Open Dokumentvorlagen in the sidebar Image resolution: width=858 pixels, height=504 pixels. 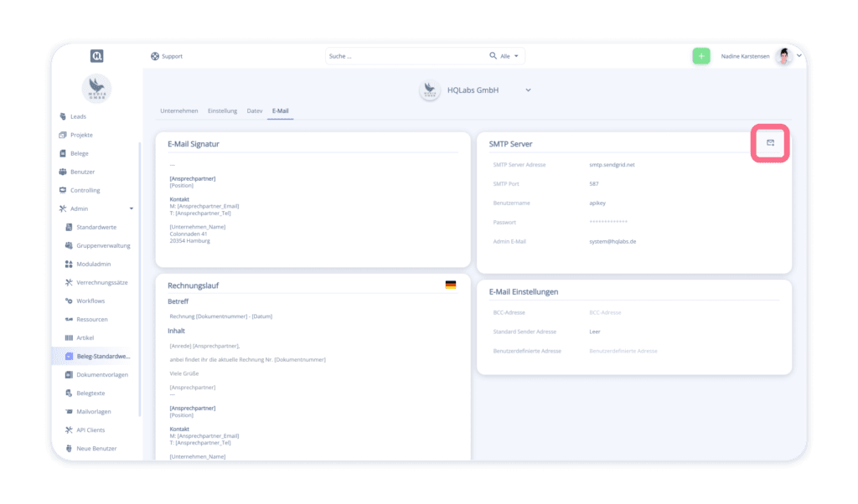tap(102, 374)
